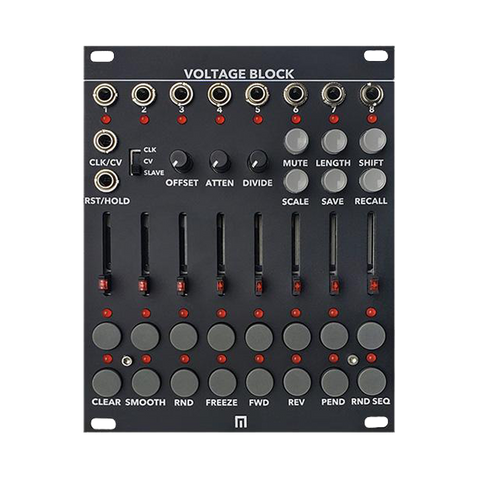Image resolution: width=480 pixels, height=480 pixels.
Task: Click the CLEAR button
Action: click(x=107, y=383)
